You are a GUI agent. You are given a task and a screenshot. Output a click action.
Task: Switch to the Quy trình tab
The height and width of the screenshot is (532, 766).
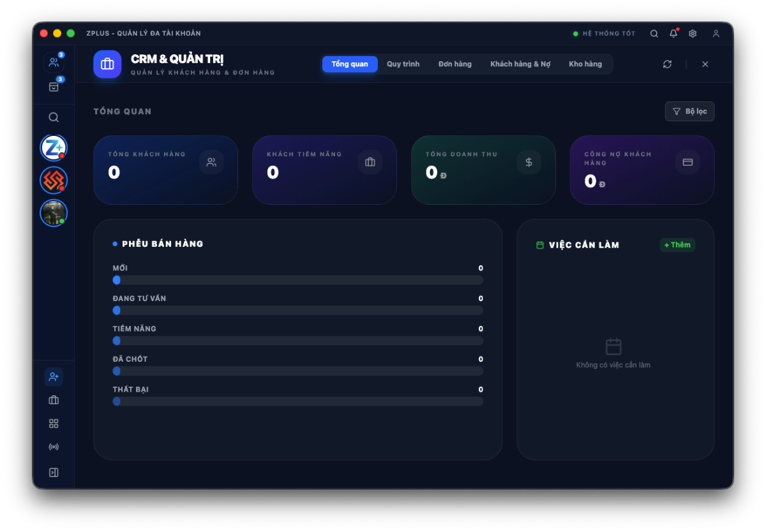click(x=403, y=64)
